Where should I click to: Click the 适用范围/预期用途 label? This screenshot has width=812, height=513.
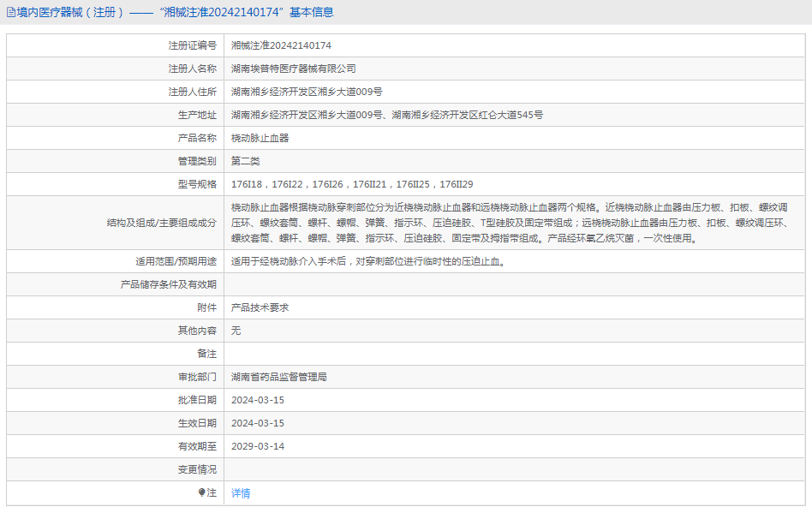tap(176, 261)
